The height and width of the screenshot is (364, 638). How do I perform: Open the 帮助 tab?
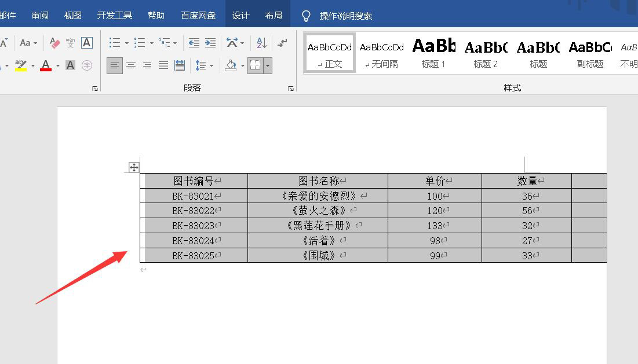pos(156,16)
